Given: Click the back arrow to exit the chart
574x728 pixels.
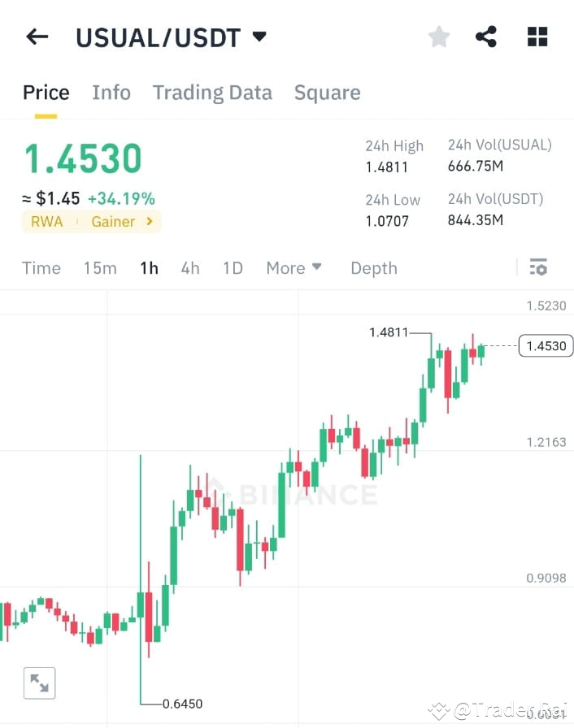Looking at the screenshot, I should point(37,36).
